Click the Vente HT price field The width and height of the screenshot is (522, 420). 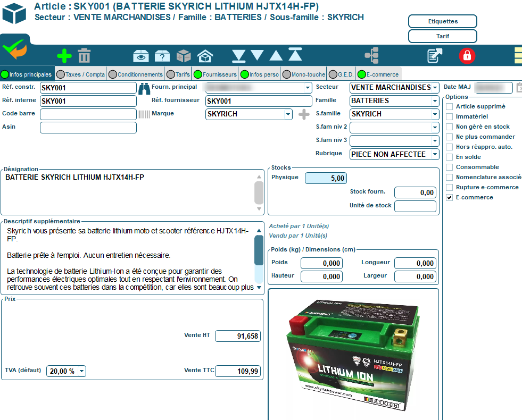pyautogui.click(x=238, y=336)
